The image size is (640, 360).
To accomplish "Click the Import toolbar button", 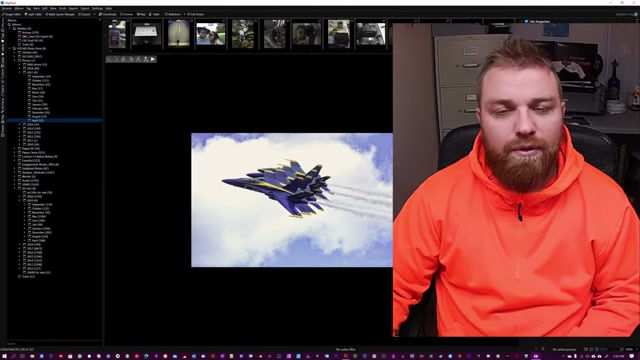I will click(84, 14).
